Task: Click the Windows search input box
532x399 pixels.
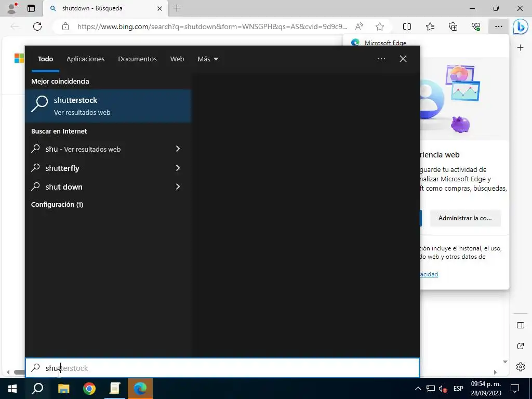Action: pos(222,368)
